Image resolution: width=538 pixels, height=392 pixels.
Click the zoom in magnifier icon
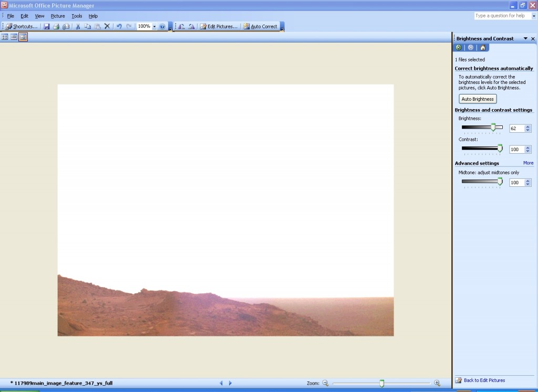click(437, 383)
